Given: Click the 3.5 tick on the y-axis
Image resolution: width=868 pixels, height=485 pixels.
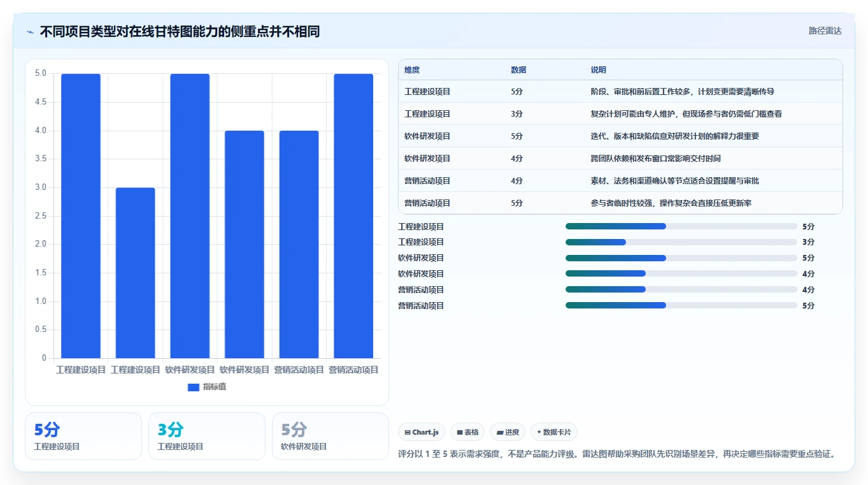Looking at the screenshot, I should (40, 159).
